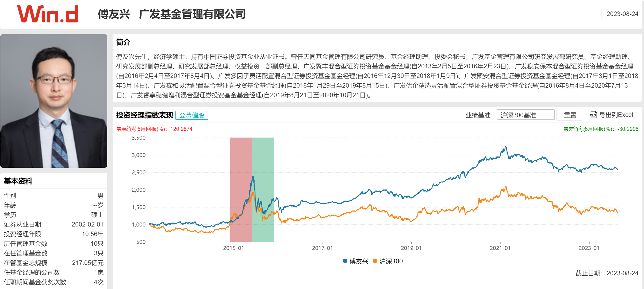Click the Excel export icon

(x=593, y=115)
